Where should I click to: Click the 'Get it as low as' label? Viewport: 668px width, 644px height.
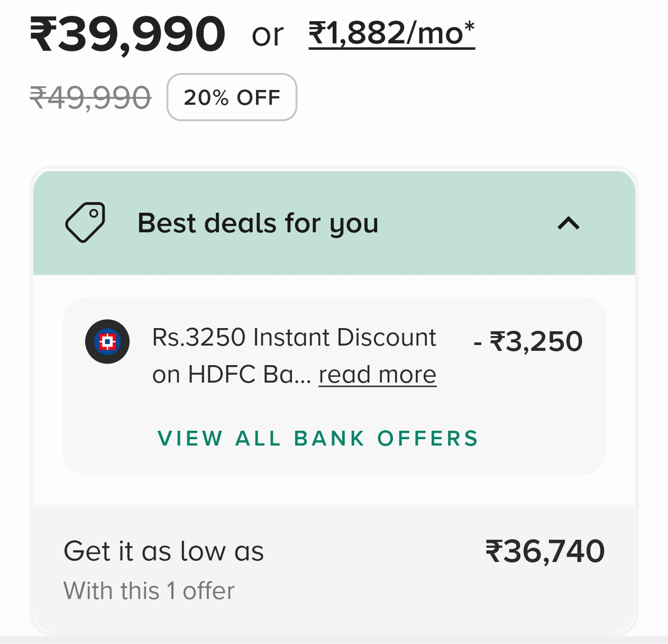163,551
